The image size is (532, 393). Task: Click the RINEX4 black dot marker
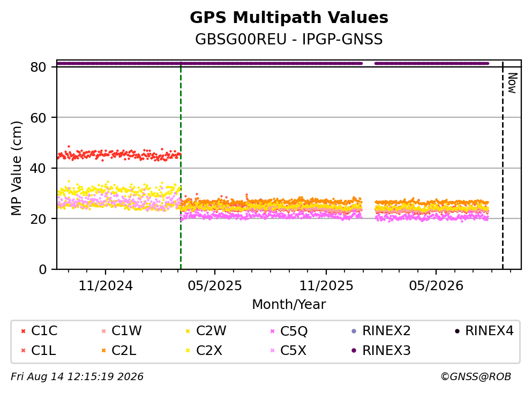tap(457, 331)
